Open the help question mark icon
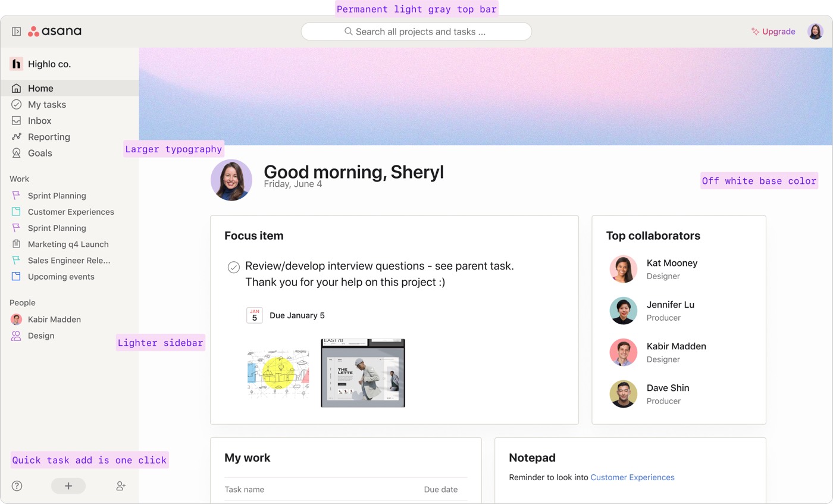 (17, 486)
